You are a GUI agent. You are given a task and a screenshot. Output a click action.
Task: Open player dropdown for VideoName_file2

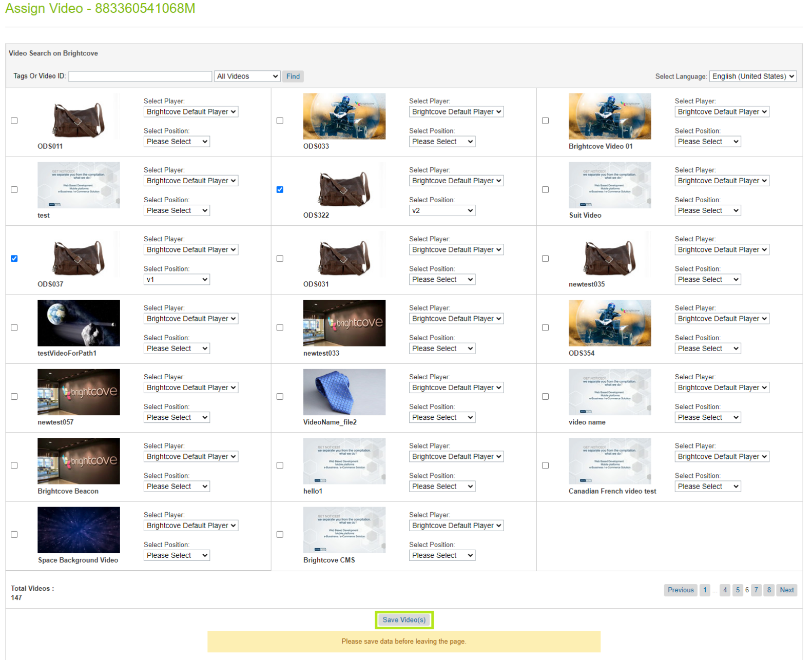(x=456, y=387)
